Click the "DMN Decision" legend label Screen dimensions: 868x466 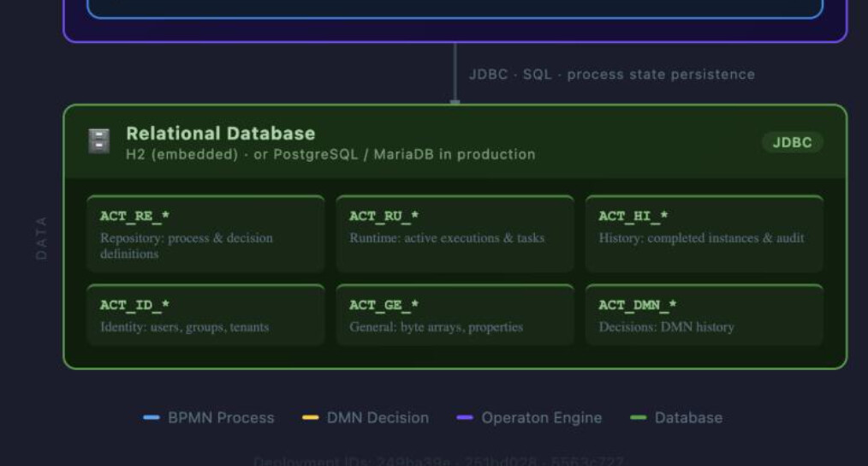point(378,418)
